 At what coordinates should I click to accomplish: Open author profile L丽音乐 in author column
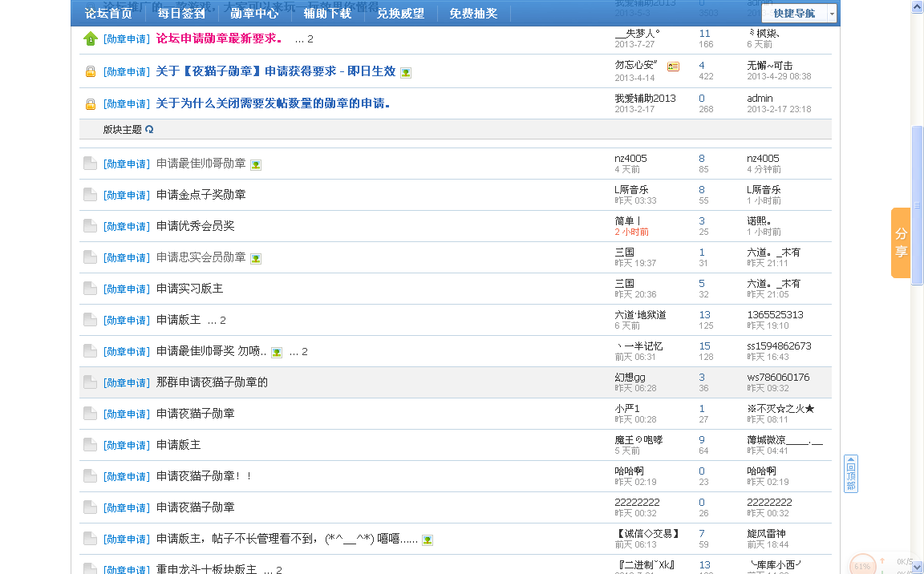click(631, 189)
